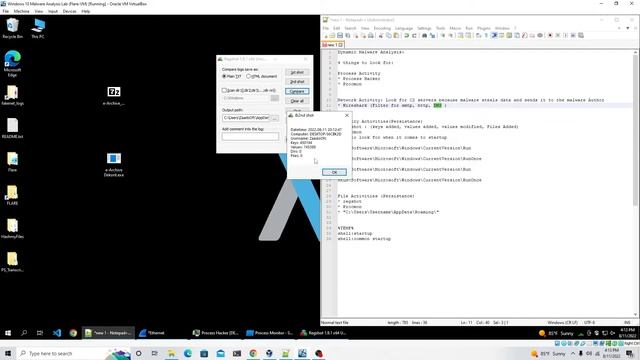Click the Redo icon in Notepad++ toolbar
The height and width of the screenshot is (360, 640).
pyautogui.click(x=414, y=36)
